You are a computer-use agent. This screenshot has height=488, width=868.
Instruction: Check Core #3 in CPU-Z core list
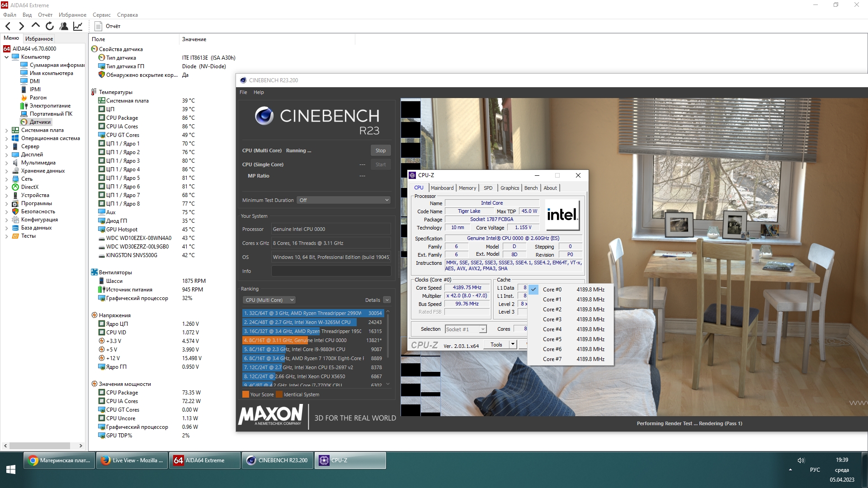[x=552, y=319]
